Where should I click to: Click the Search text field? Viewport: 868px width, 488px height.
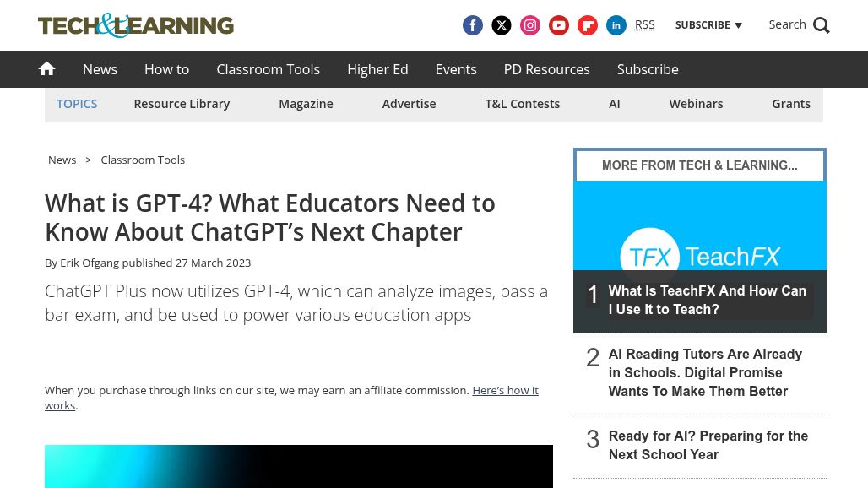click(787, 24)
